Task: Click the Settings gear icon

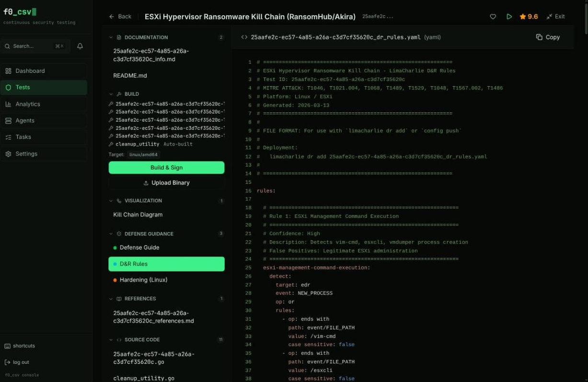Action: 8,154
